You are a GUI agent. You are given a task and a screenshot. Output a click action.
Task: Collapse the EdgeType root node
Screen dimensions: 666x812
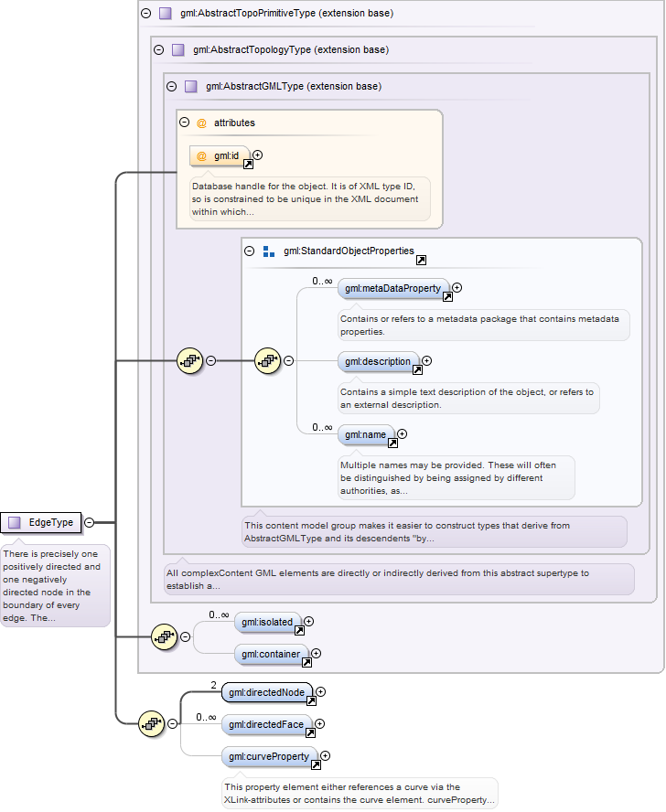pos(89,522)
